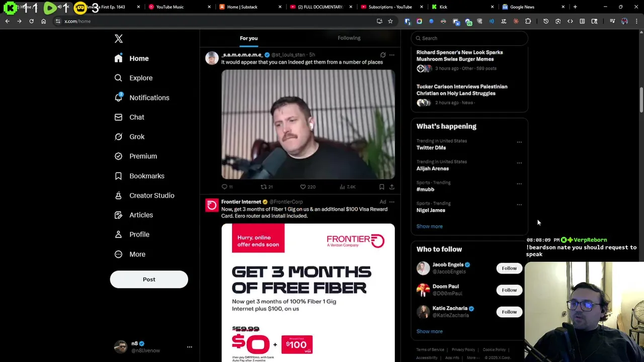Click the browser back arrow

tap(7, 21)
